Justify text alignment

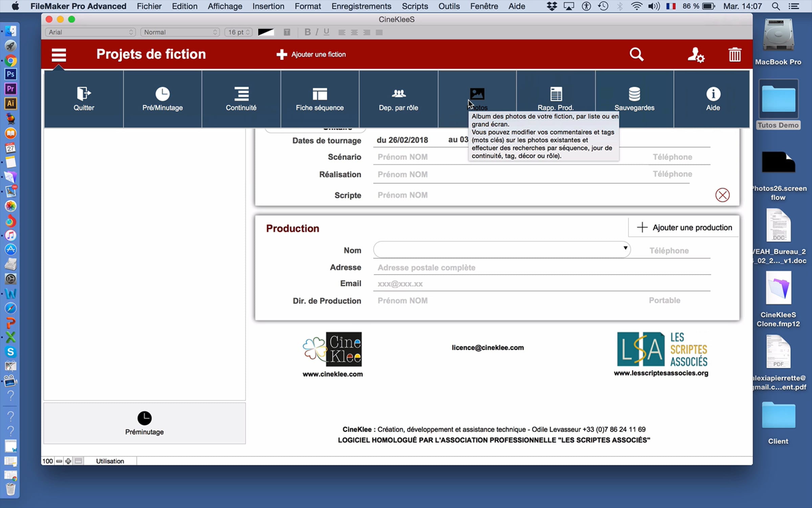click(x=379, y=33)
